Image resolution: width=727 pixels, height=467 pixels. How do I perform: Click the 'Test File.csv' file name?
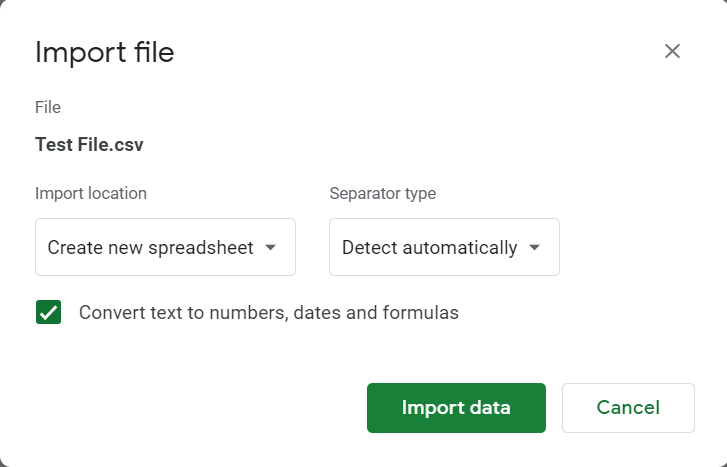[x=89, y=144]
